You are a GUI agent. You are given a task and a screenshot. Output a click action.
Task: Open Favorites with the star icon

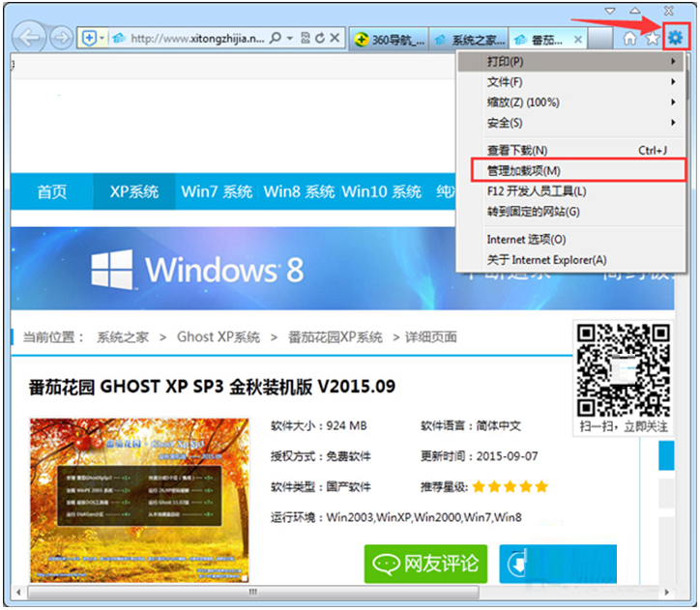coord(653,38)
